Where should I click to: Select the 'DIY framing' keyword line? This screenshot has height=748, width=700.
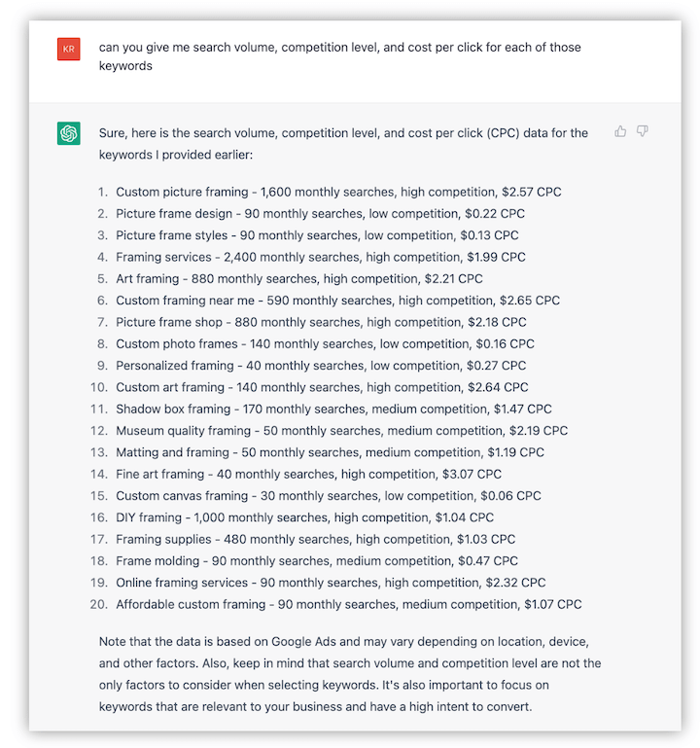tap(318, 517)
